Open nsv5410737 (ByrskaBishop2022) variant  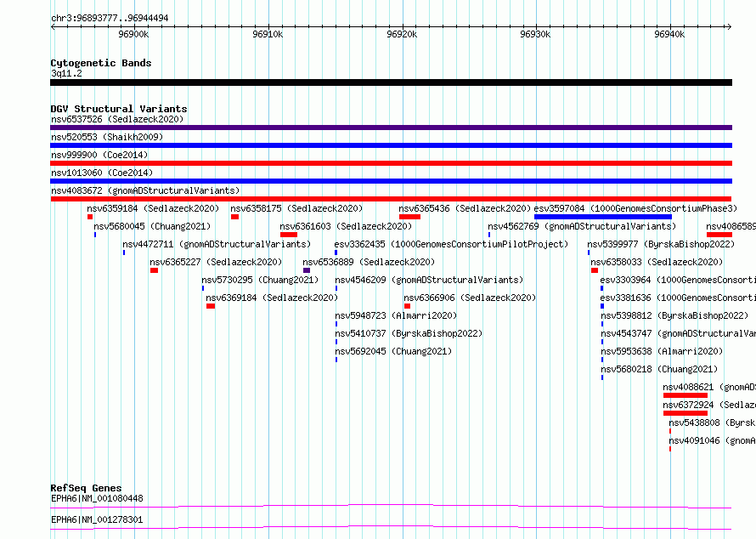(409, 333)
